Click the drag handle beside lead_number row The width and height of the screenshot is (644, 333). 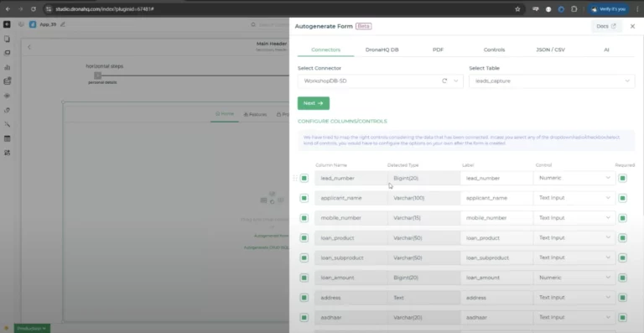pos(295,178)
